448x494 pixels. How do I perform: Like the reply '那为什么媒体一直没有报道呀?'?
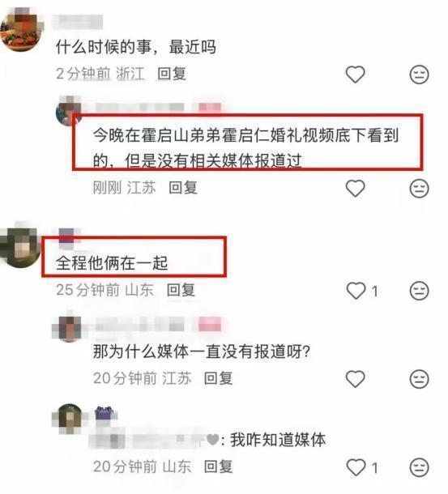click(x=356, y=379)
